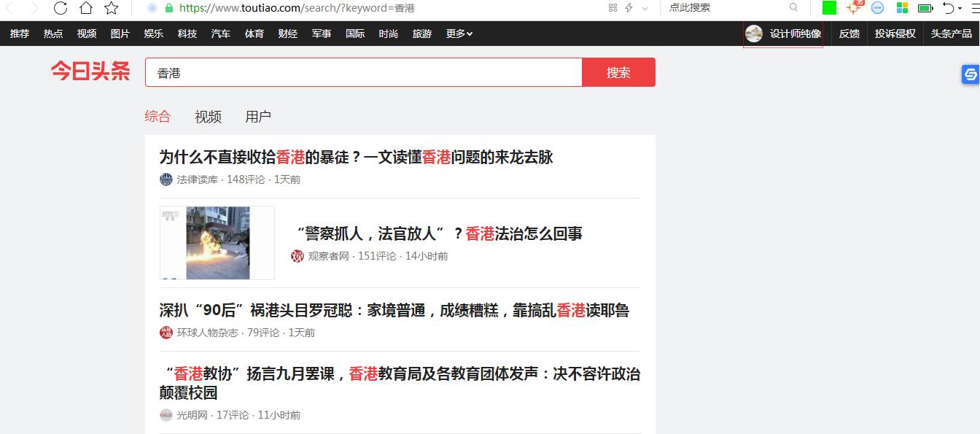Switch to the 视频 results tab
980x434 pixels.
point(208,116)
